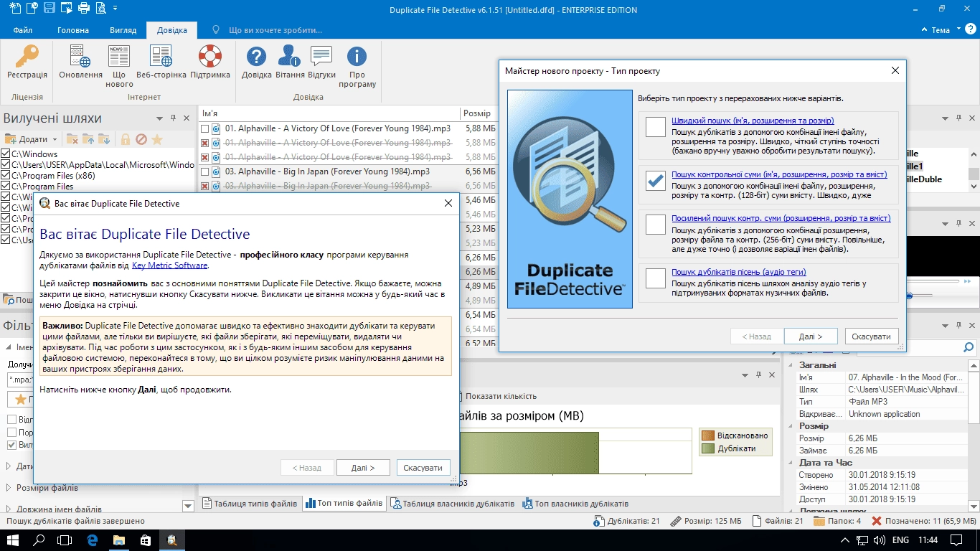Switch to the Вигляд ribbon tab
The image size is (980, 551).
[123, 30]
